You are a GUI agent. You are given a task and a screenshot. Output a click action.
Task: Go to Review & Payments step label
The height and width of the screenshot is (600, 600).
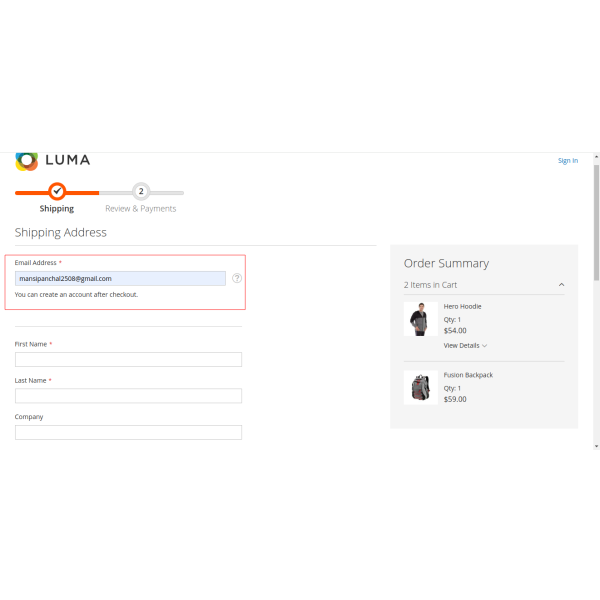point(141,209)
